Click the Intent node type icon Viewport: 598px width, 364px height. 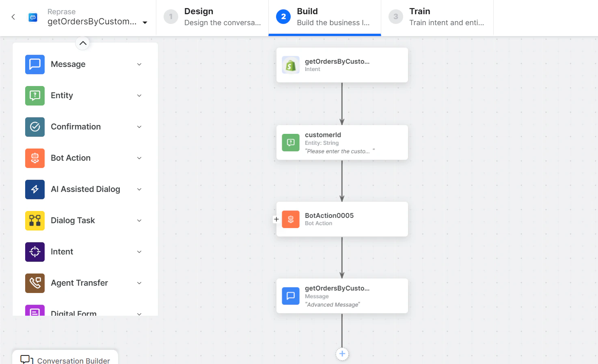coord(35,252)
